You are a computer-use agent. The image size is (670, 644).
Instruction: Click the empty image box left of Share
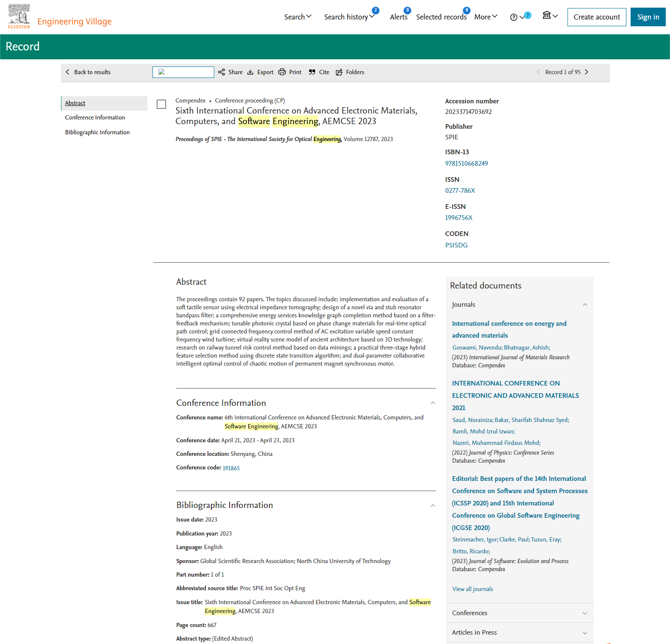(183, 72)
